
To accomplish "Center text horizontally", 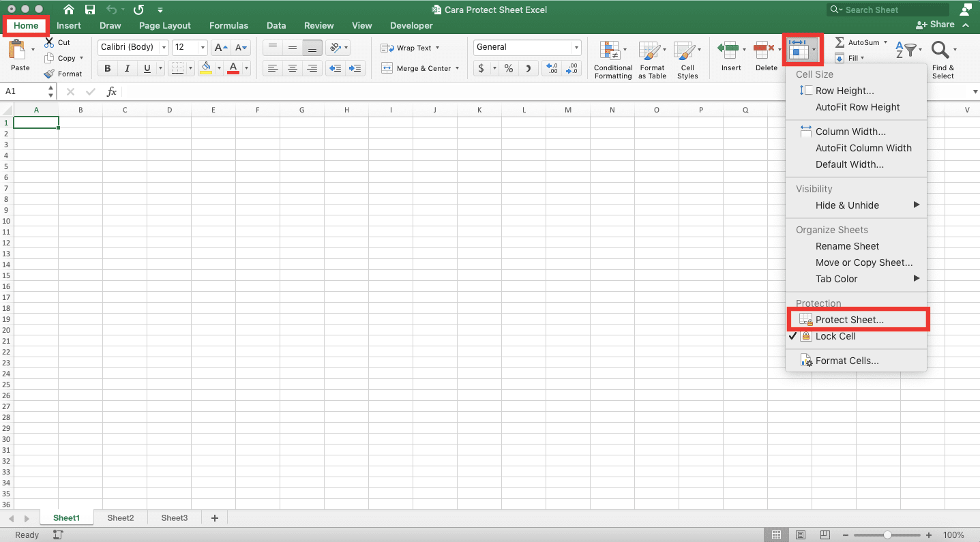I will tap(293, 68).
